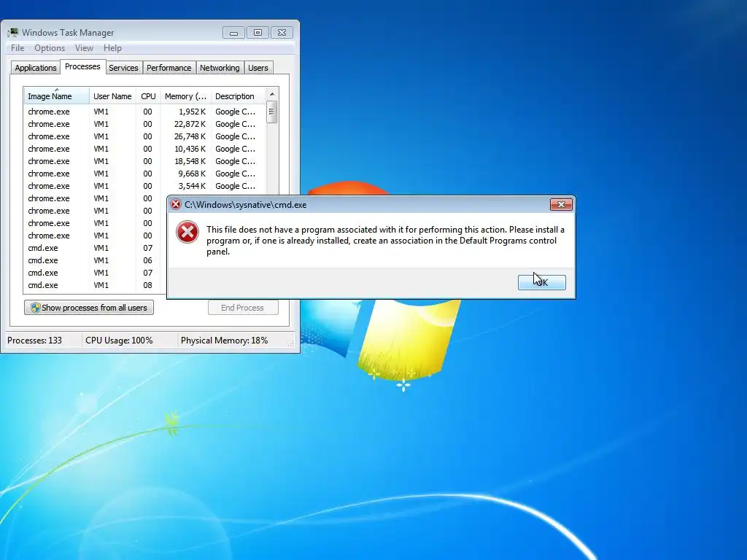Image resolution: width=747 pixels, height=560 pixels.
Task: Click CPU Usage: 100% status entry
Action: tap(119, 341)
